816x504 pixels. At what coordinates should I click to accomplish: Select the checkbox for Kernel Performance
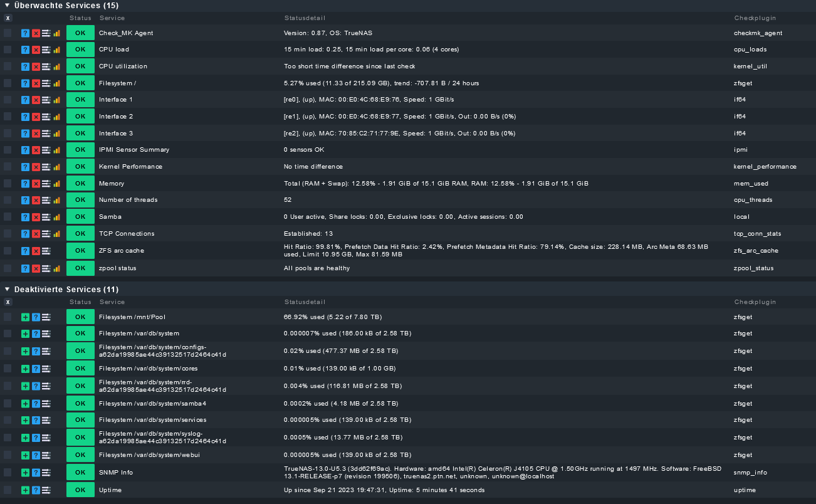8,167
